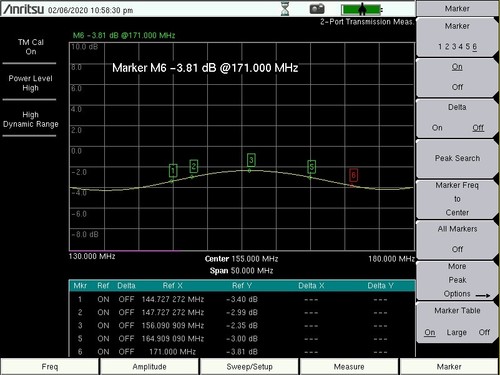The height and width of the screenshot is (375, 500).
Task: Click the date and time stamp in header
Action: tap(91, 10)
